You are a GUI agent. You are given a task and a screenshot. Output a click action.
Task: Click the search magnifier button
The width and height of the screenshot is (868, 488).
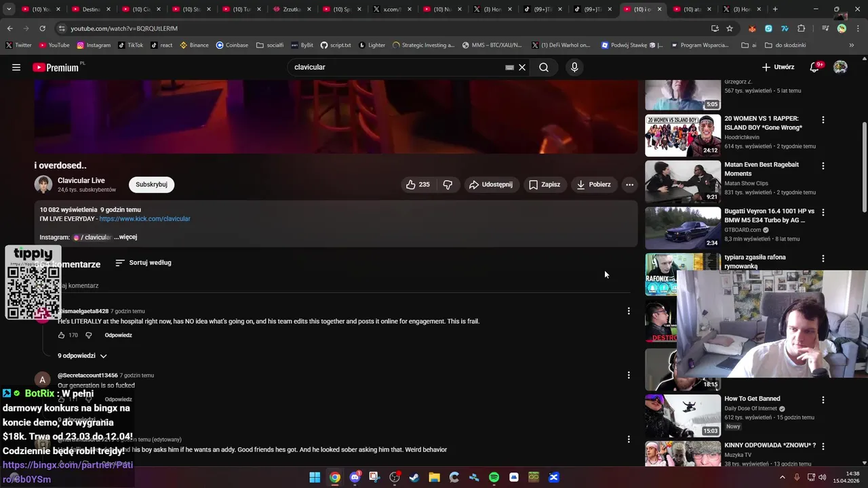coord(544,67)
